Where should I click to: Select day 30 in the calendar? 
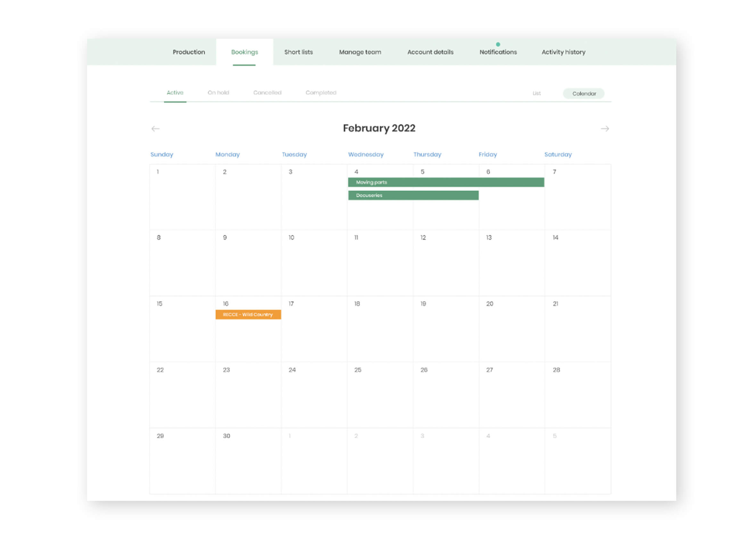tap(248, 461)
